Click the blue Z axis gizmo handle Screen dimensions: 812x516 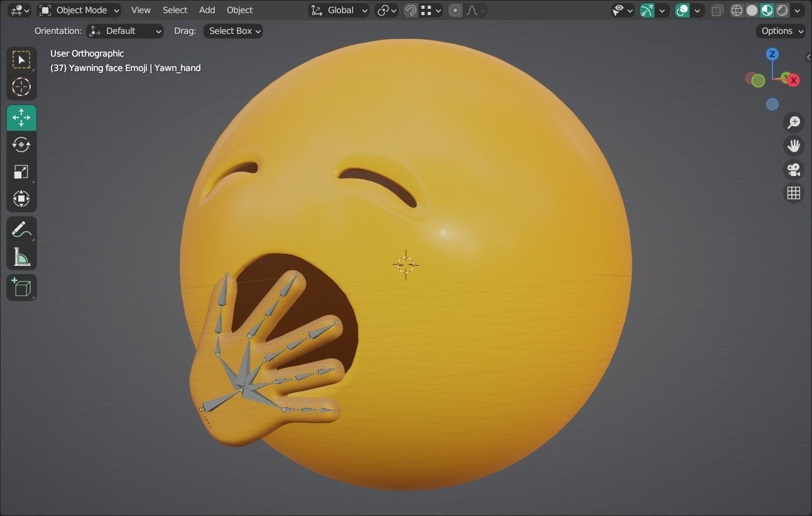coord(772,54)
